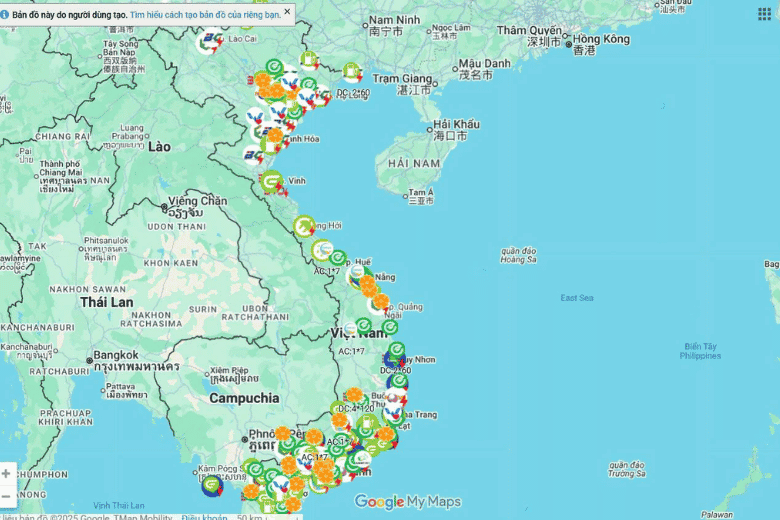The height and width of the screenshot is (520, 780).
Task: Open the Điều khoản terms link
Action: pos(204,517)
